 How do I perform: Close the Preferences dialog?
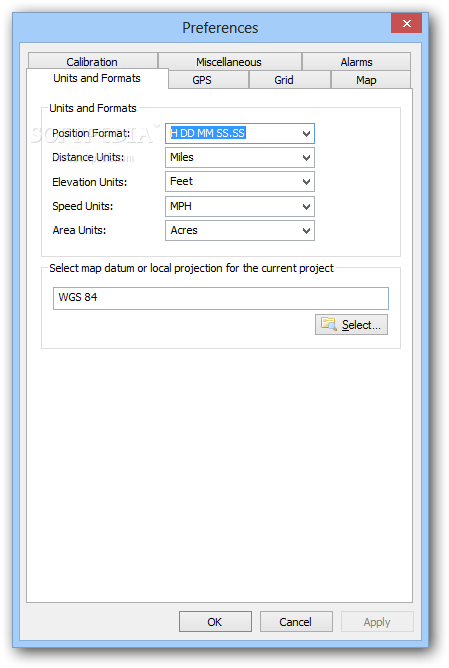click(x=406, y=23)
